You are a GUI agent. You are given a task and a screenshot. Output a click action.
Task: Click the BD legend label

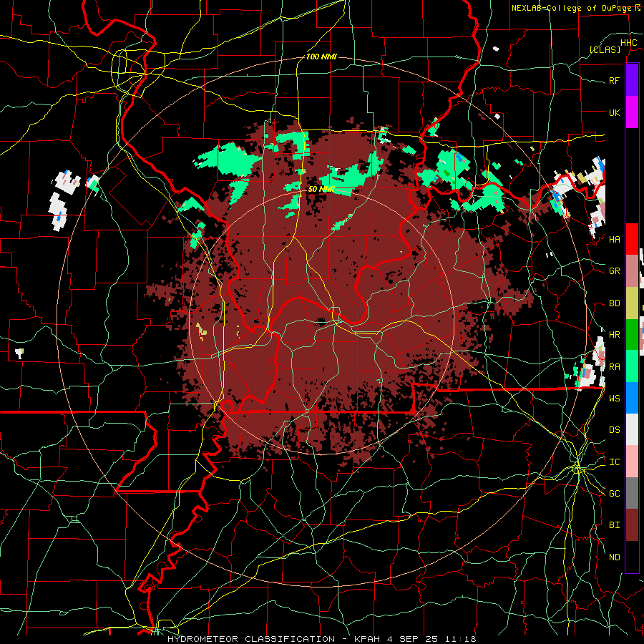[x=614, y=303]
